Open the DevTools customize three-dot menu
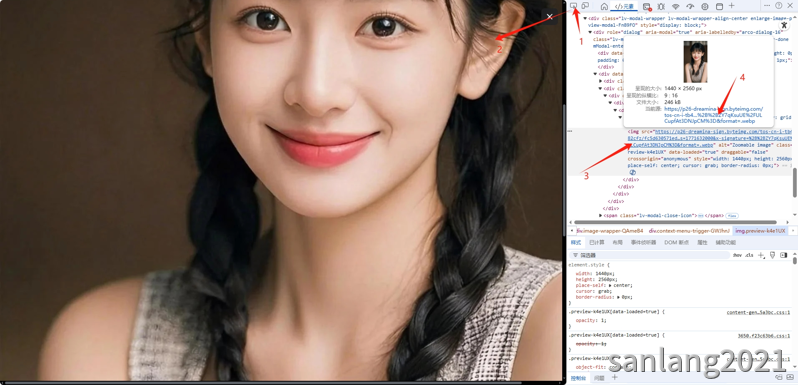Screen dimensions: 798x385 [x=767, y=5]
